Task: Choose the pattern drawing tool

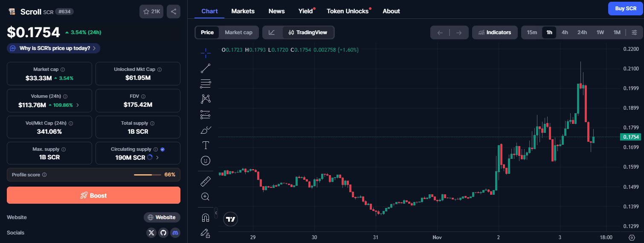Action: pyautogui.click(x=206, y=99)
